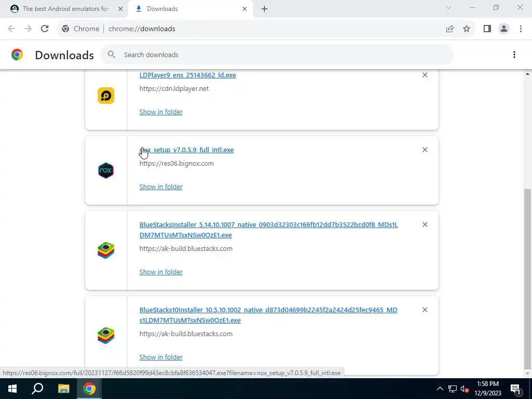The width and height of the screenshot is (532, 399).
Task: Open the Downloads page more actions menu
Action: (514, 55)
